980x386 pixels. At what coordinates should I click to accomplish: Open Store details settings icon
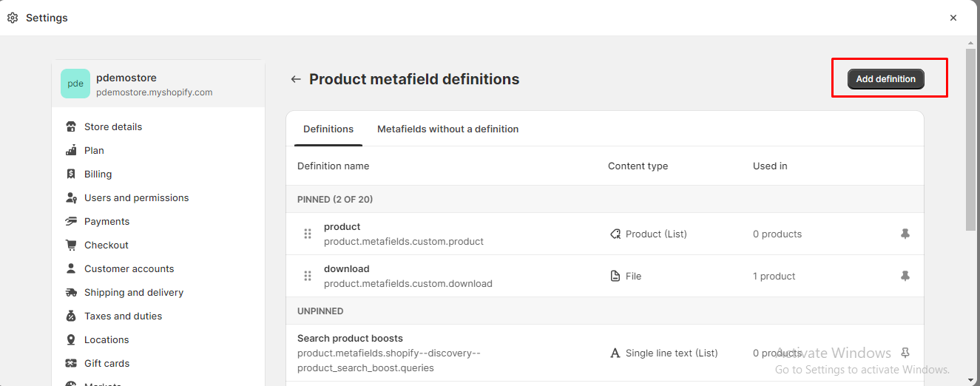click(71, 126)
